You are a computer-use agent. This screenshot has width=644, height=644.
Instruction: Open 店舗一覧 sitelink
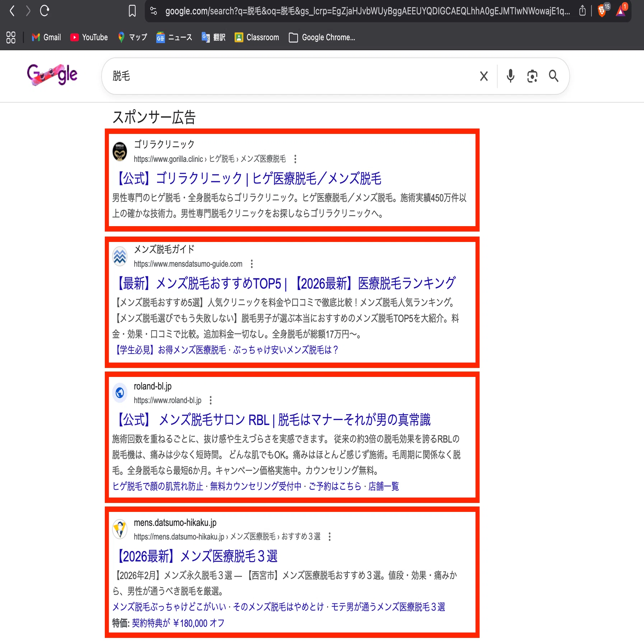pos(384,486)
